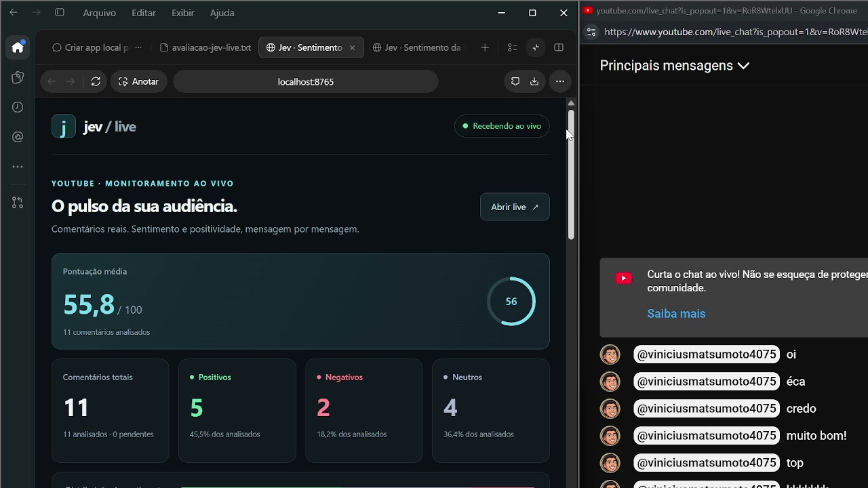Click the 'muito bom!' chat message
The height and width of the screenshot is (488, 868).
[816, 436]
